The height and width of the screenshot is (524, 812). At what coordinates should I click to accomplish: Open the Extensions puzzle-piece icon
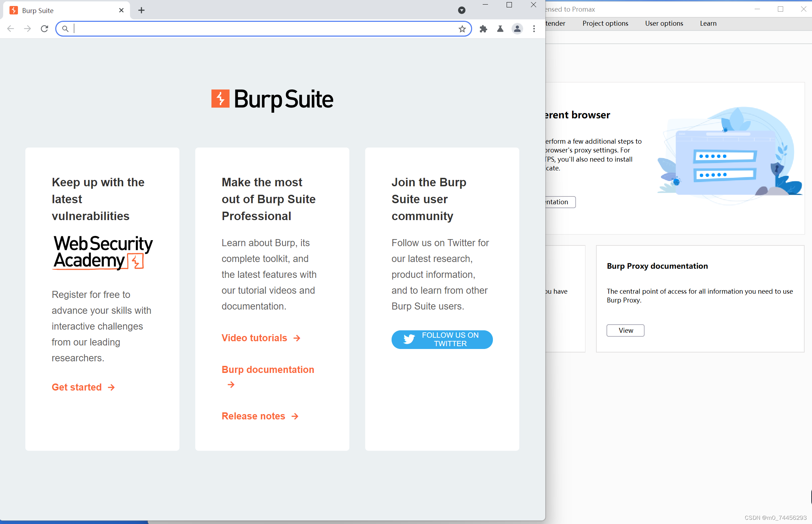pos(483,29)
